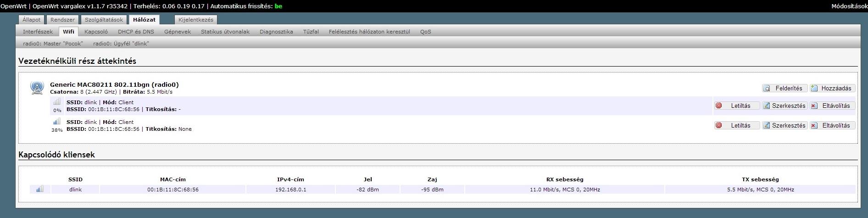Open the Gépnevek subtab
Screen dimensions: 868x218
pos(178,32)
